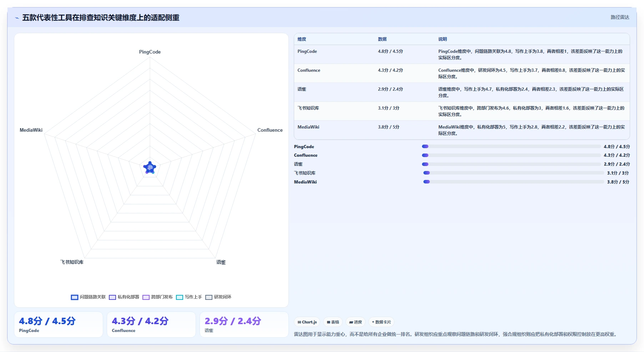Toggle the 私有化部署 legend item
The image size is (644, 352).
(124, 297)
